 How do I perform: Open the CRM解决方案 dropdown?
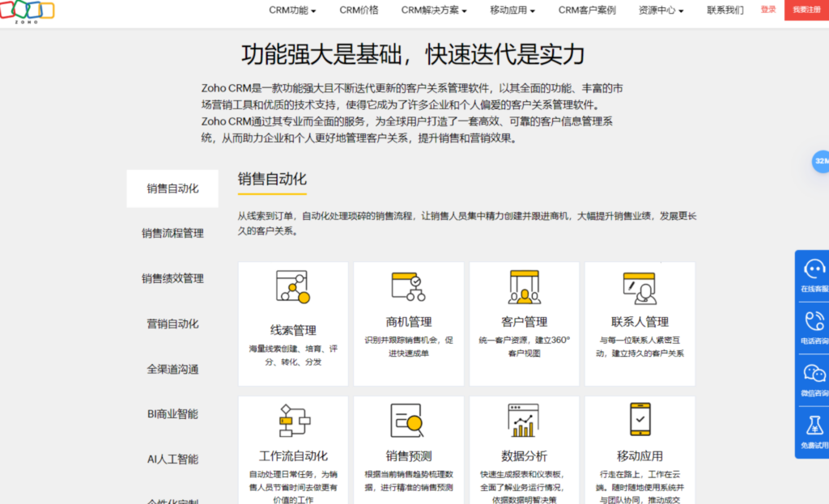click(430, 11)
